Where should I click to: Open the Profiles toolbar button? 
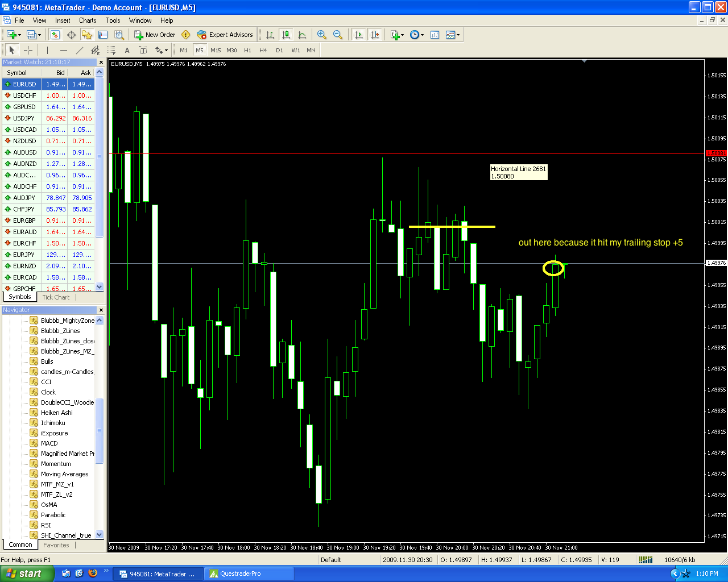pyautogui.click(x=34, y=35)
